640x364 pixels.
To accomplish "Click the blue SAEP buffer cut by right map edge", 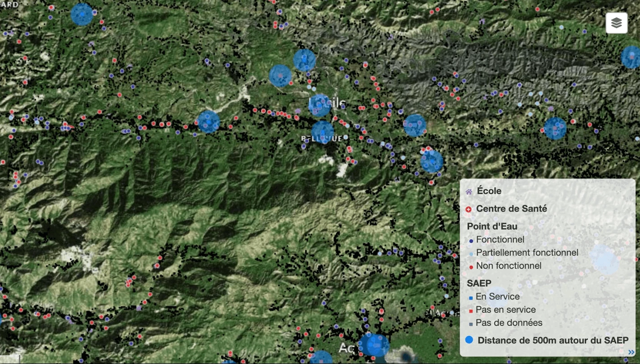I will [x=631, y=57].
